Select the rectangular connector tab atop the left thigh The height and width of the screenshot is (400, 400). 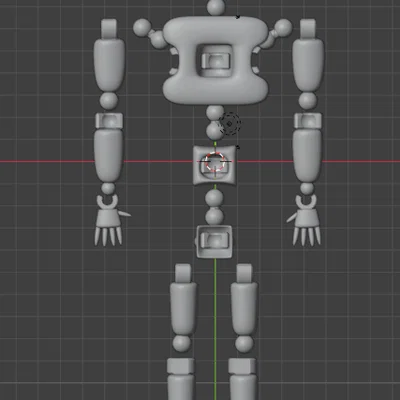point(183,273)
